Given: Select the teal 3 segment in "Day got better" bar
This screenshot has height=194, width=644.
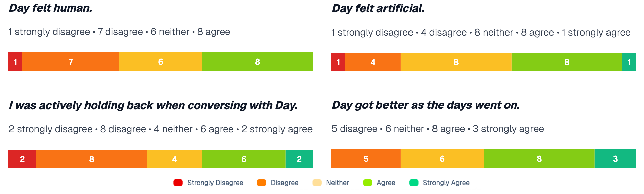Looking at the screenshot, I should tap(615, 159).
